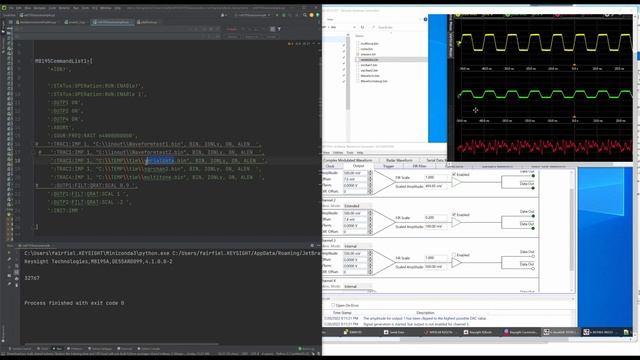Open the Trigger tab in the Keysight panel
This screenshot has height=360, width=640.
389,166
